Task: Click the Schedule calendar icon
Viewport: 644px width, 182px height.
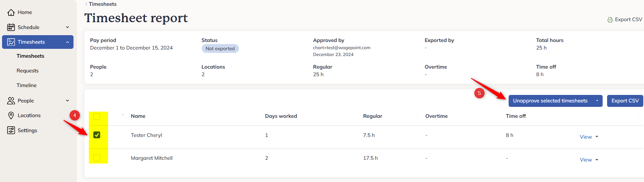Action: click(x=11, y=27)
